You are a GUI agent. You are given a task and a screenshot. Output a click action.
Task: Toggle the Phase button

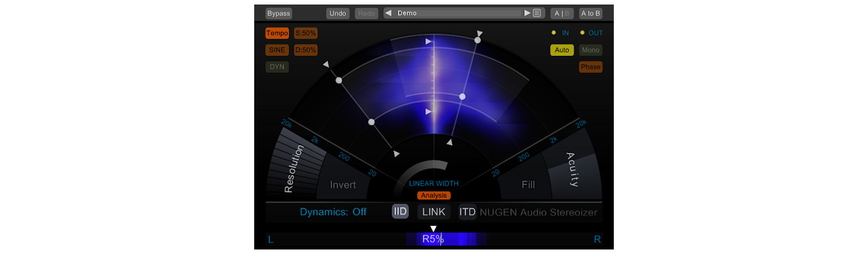[591, 67]
